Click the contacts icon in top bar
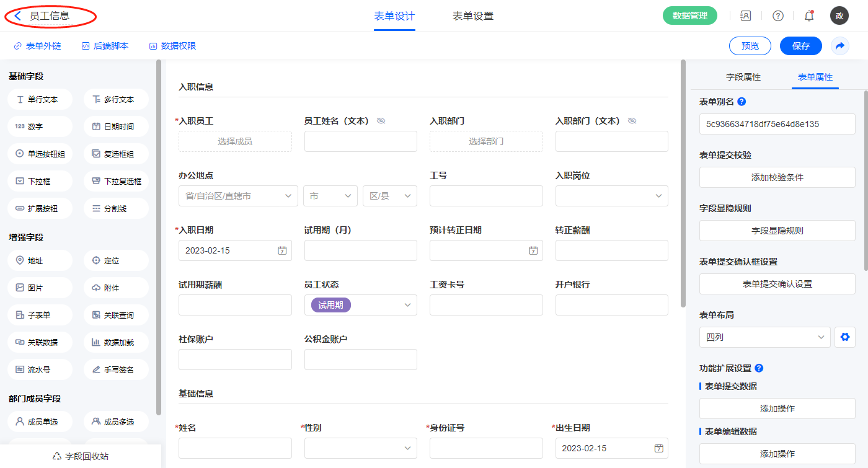868x468 pixels. tap(746, 16)
